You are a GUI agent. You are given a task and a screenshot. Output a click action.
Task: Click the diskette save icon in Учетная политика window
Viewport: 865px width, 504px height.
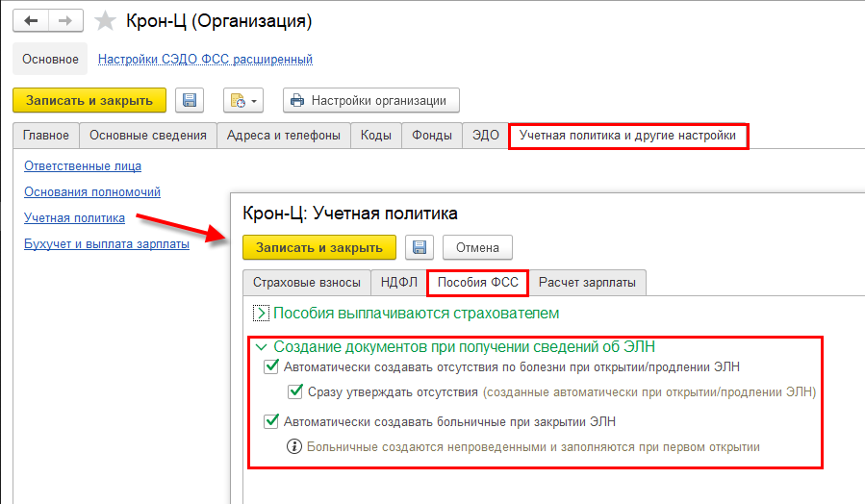tap(420, 247)
